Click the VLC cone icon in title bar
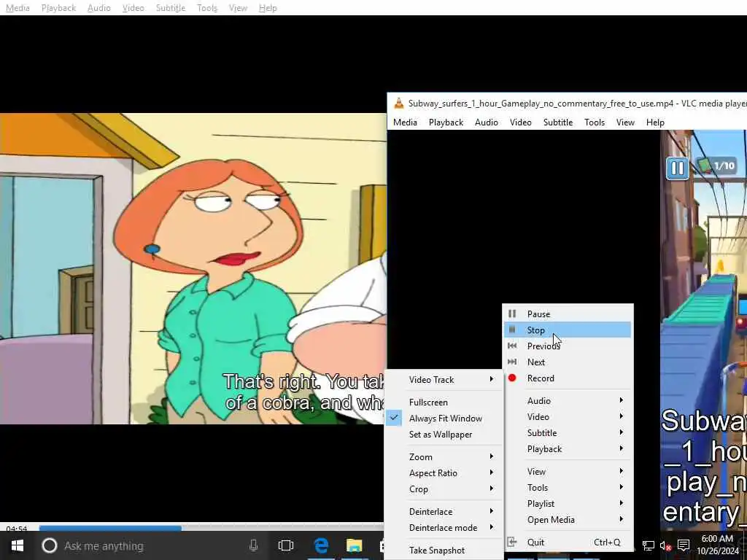747x560 pixels. [399, 103]
